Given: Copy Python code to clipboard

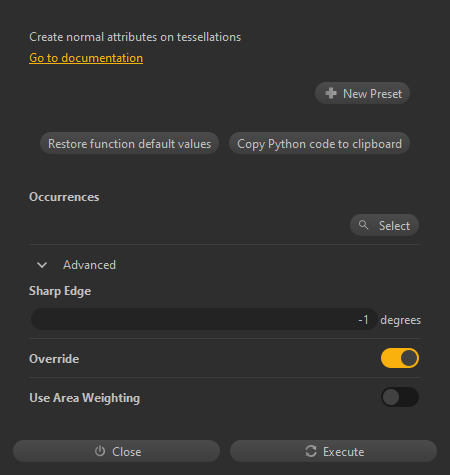Looking at the screenshot, I should [x=319, y=143].
